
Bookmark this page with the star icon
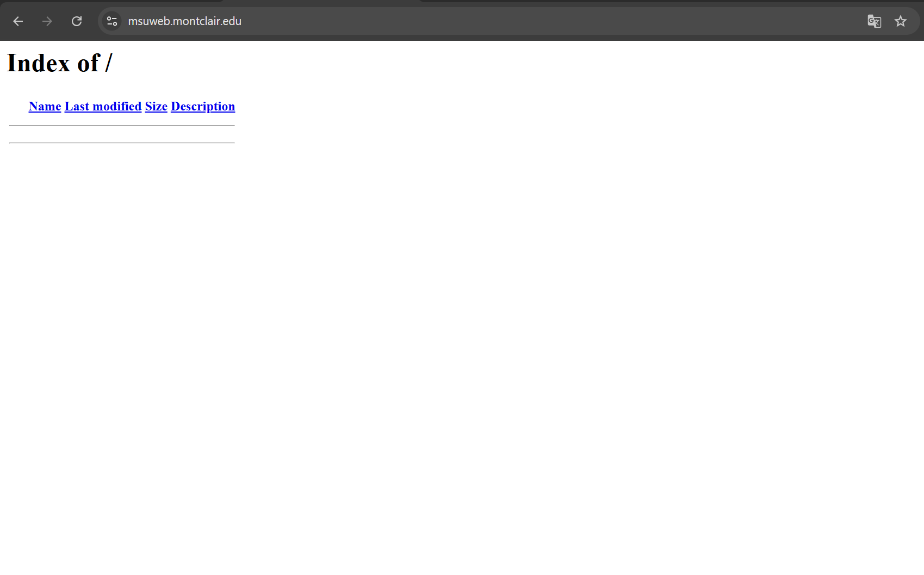pos(901,21)
